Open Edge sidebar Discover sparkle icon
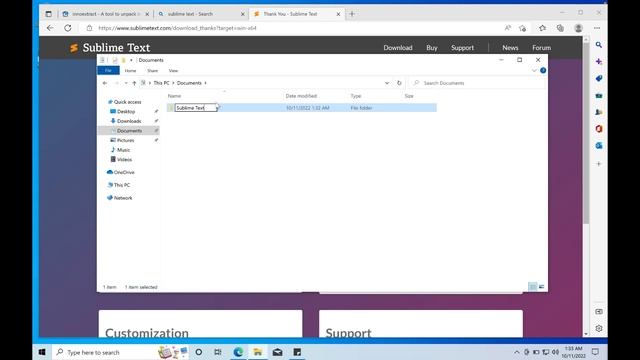This screenshot has width=640, height=360. [x=598, y=62]
